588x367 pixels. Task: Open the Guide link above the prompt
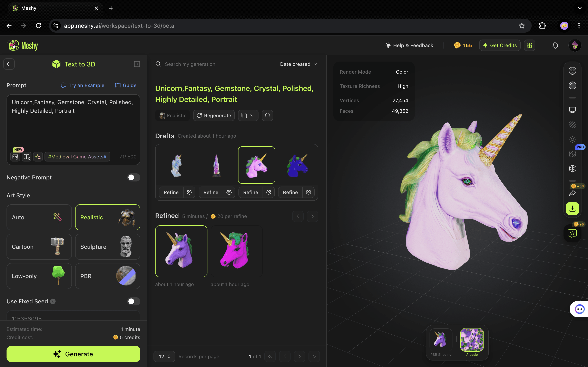tap(125, 85)
